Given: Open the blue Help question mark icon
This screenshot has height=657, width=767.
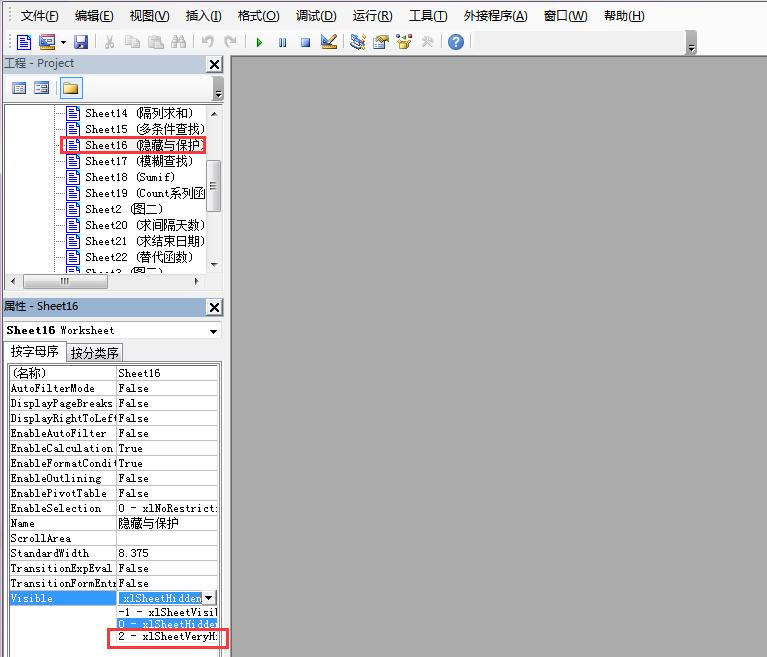Looking at the screenshot, I should coord(455,42).
